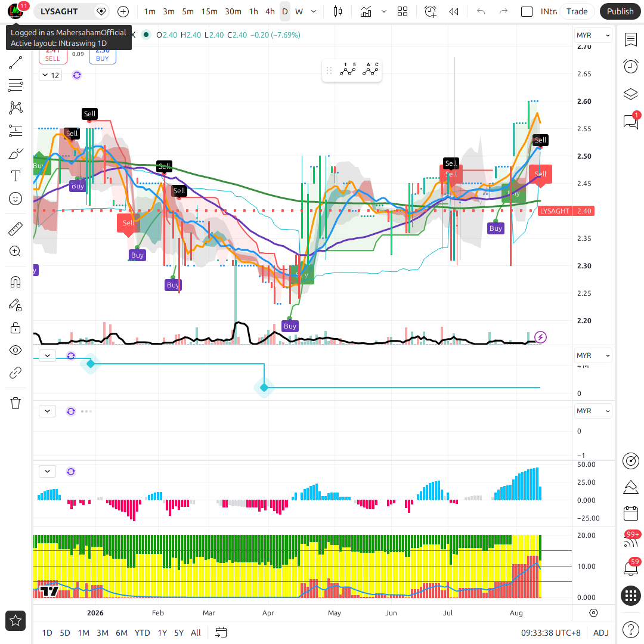Click the Publish button

620,11
